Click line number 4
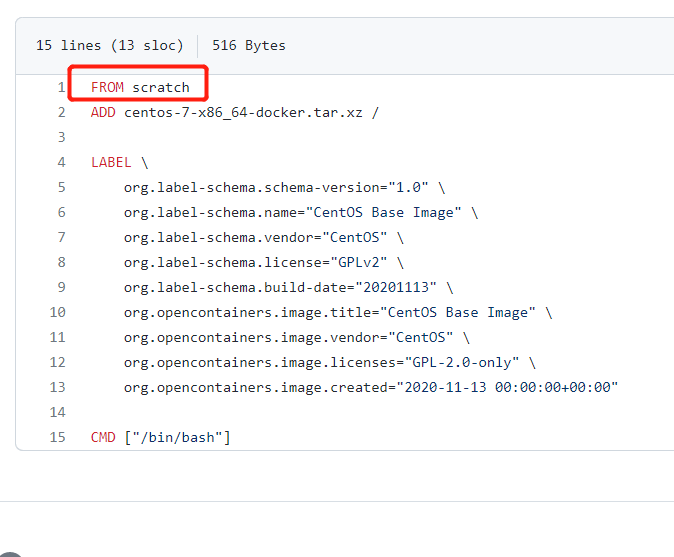674x557 pixels. click(x=61, y=162)
